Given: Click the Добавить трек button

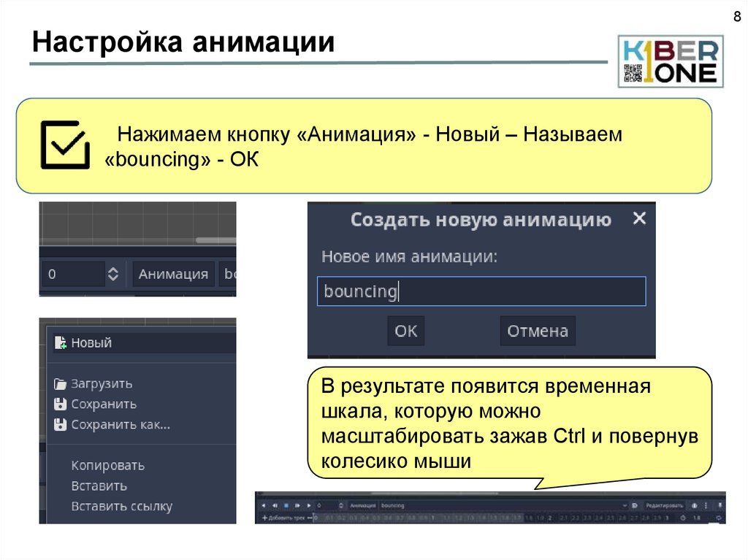Looking at the screenshot, I should (x=283, y=518).
